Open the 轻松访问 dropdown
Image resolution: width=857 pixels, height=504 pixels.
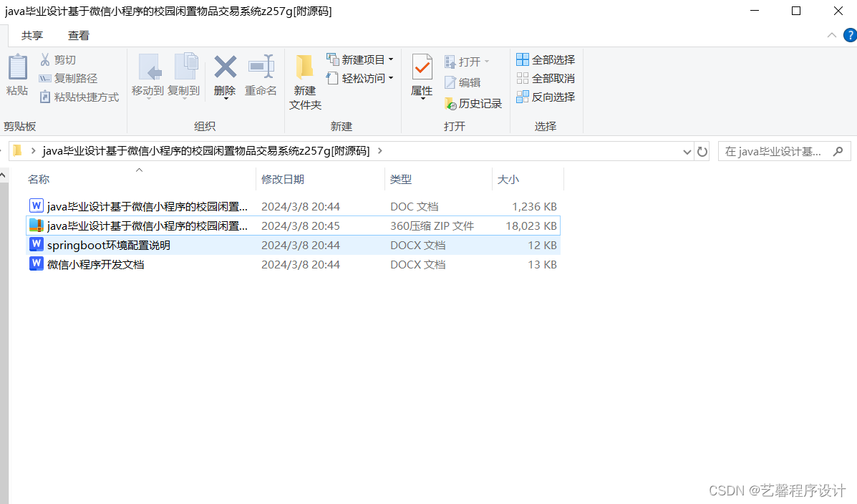click(389, 78)
